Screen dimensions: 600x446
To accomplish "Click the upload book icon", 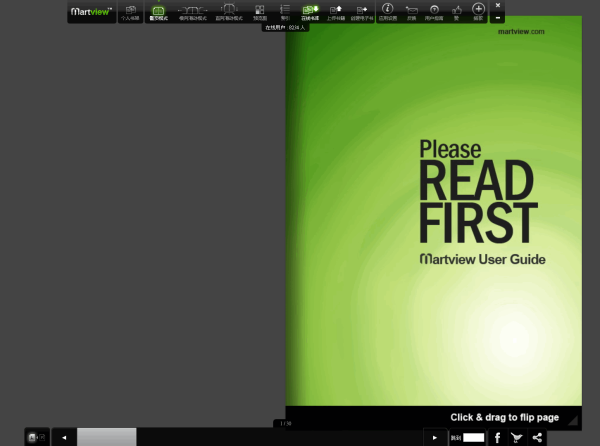I will [336, 13].
